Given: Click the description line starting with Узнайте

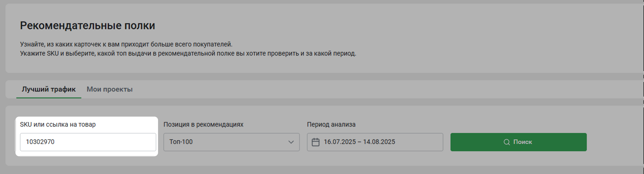Looking at the screenshot, I should pos(126,44).
